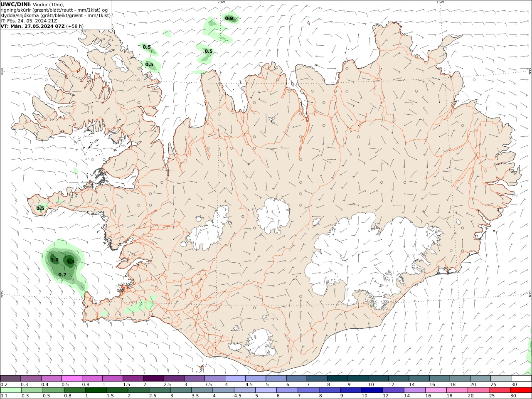Click the white 30+ snow legend swatch

[x=521, y=378]
